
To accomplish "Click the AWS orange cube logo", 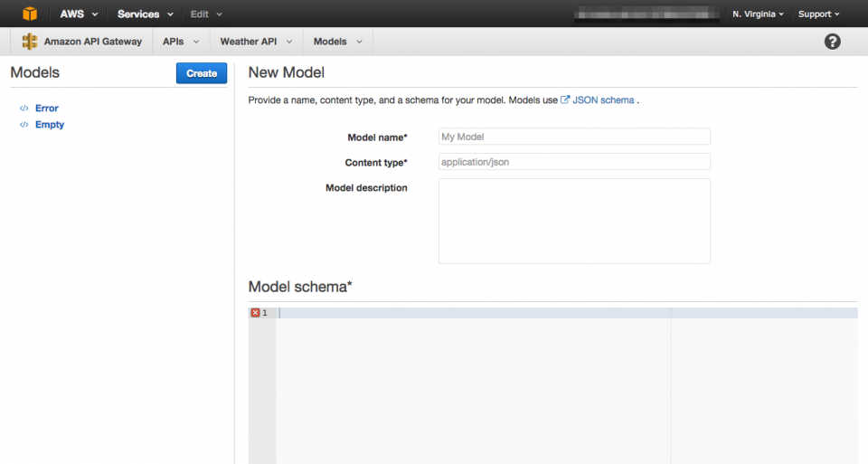I will click(30, 14).
